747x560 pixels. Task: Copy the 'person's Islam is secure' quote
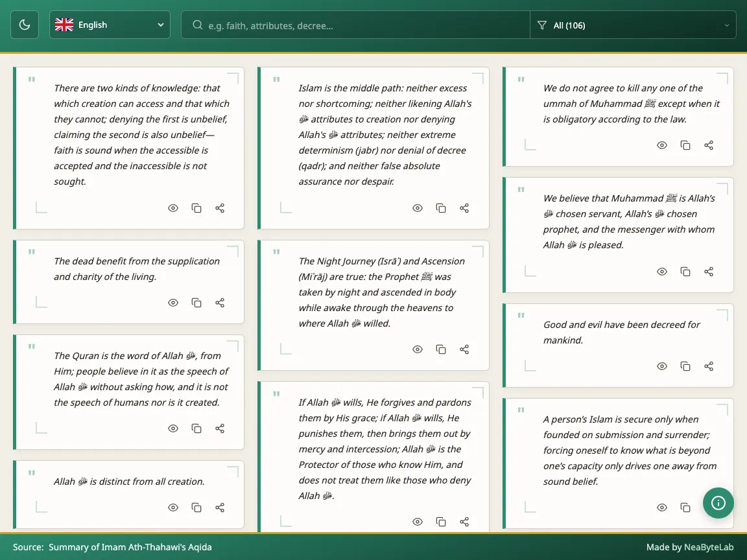point(685,507)
